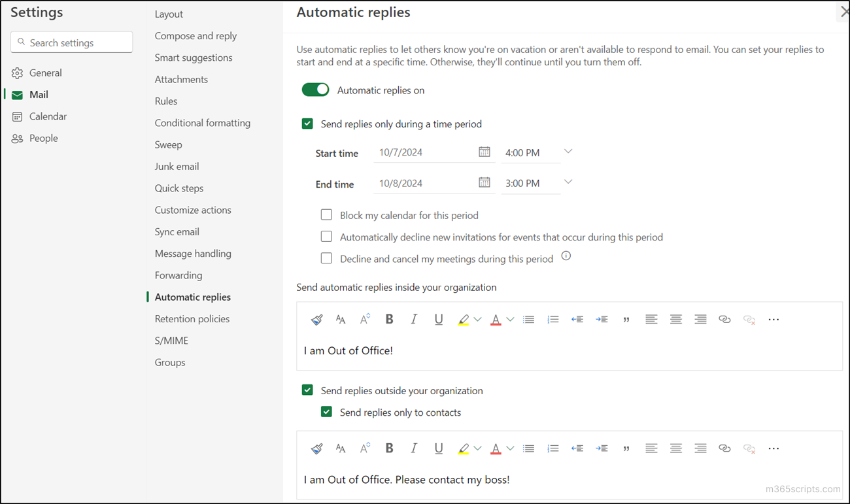850x504 pixels.
Task: Click the Search settings field
Action: pyautogui.click(x=72, y=42)
